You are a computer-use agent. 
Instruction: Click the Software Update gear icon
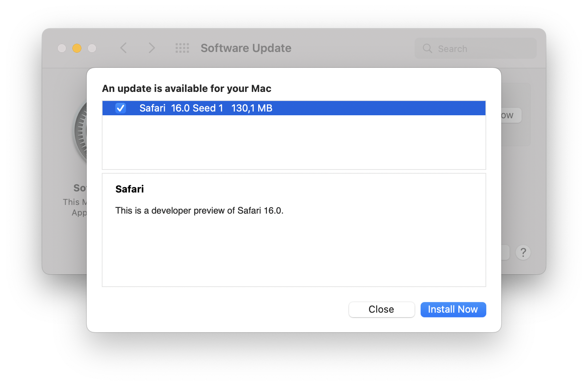pos(80,132)
